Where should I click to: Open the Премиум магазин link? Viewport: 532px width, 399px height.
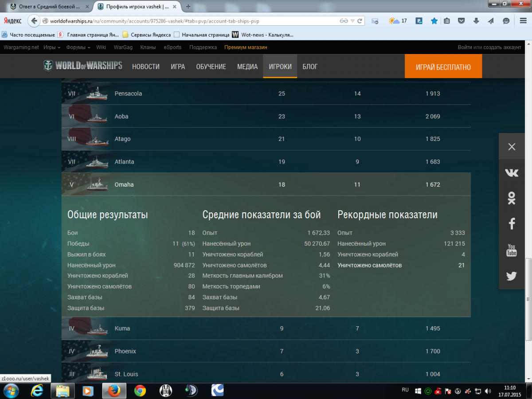[246, 47]
